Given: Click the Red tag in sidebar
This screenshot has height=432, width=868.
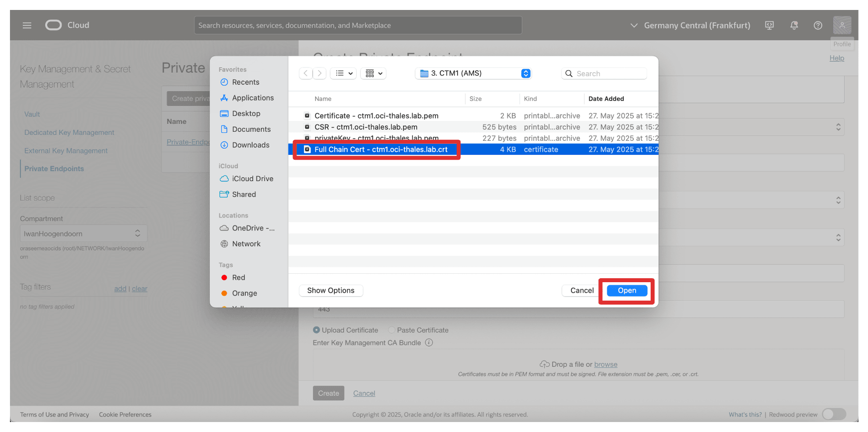Looking at the screenshot, I should (238, 278).
